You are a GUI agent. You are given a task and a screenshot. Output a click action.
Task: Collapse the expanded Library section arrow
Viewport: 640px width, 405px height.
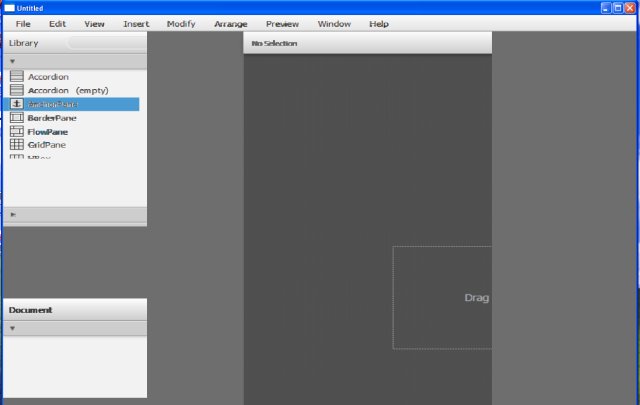[x=12, y=61]
